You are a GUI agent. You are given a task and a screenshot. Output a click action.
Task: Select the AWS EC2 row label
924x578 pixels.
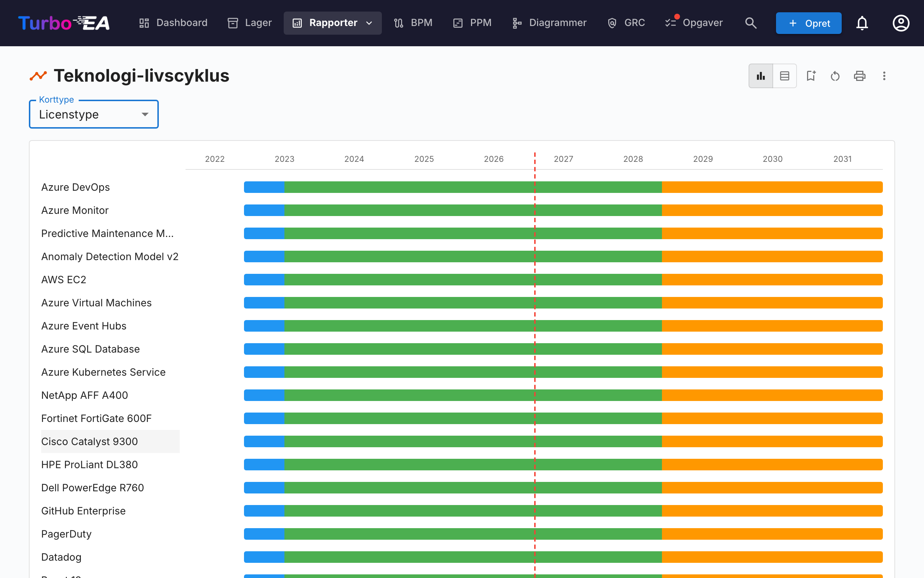64,280
